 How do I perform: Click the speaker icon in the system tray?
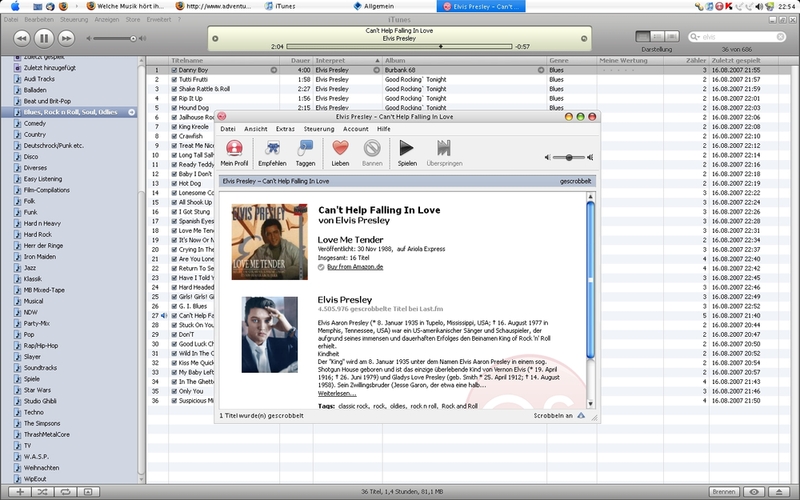[x=759, y=6]
